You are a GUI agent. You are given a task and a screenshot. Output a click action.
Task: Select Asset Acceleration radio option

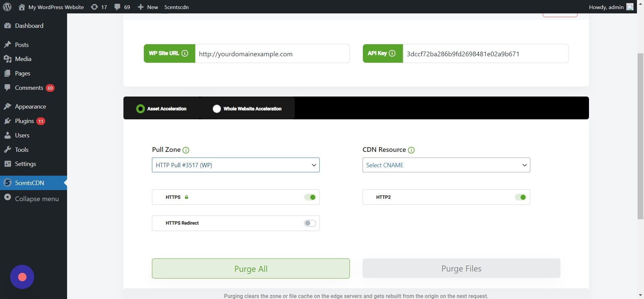coord(141,109)
